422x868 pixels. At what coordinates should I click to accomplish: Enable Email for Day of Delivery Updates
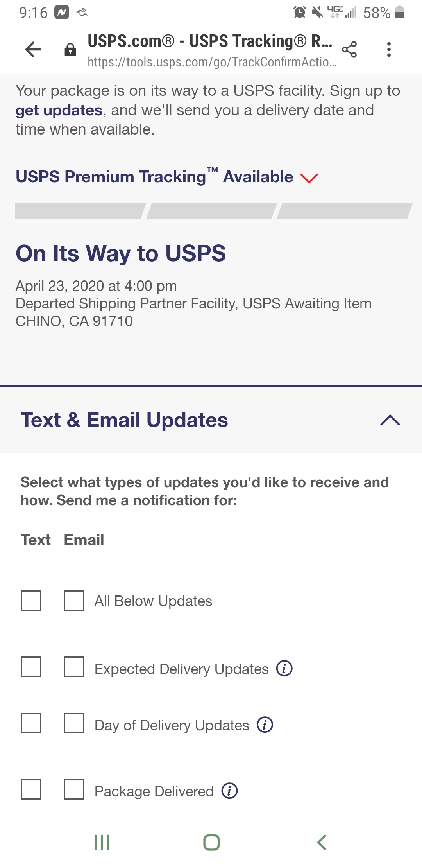coord(74,723)
